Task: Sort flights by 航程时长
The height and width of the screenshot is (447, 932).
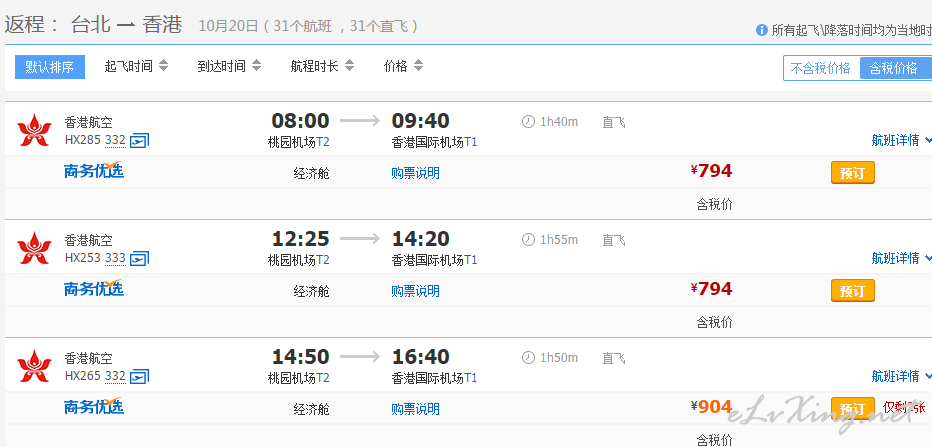Action: click(321, 66)
